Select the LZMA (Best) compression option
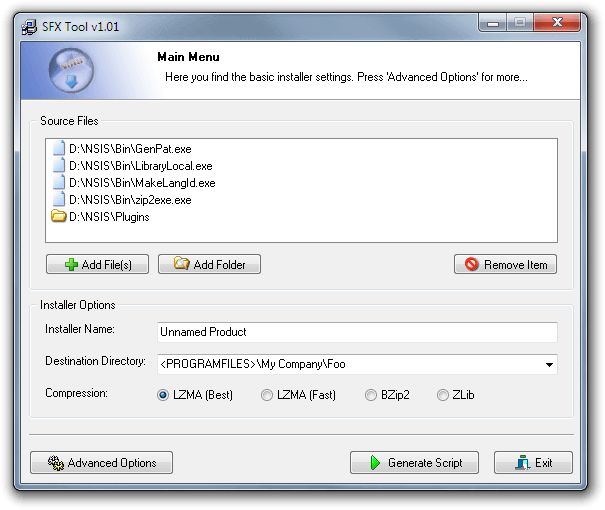 pyautogui.click(x=163, y=395)
